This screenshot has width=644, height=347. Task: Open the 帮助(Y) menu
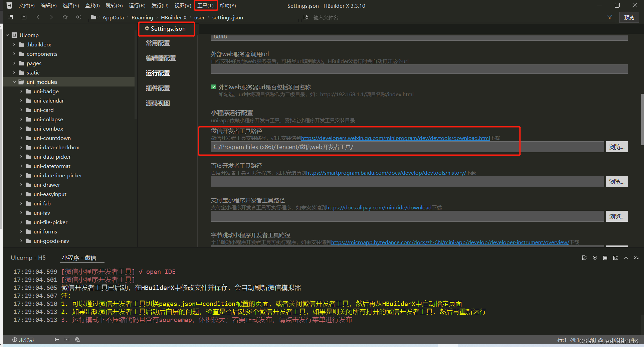click(228, 6)
